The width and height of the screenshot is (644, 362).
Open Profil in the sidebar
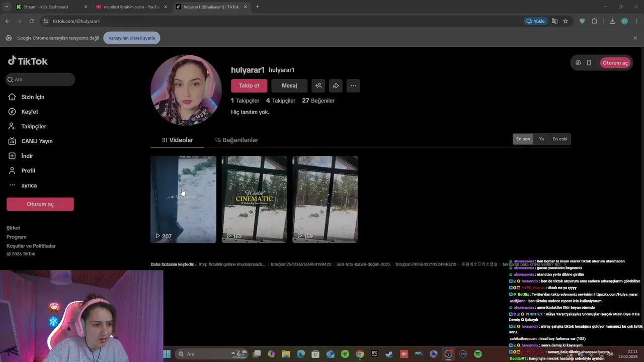pos(28,170)
